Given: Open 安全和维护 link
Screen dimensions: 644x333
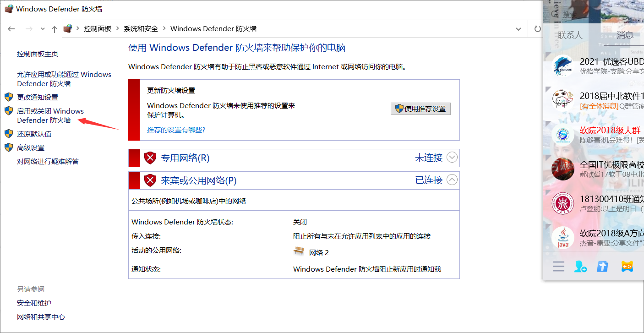Looking at the screenshot, I should (x=34, y=303).
